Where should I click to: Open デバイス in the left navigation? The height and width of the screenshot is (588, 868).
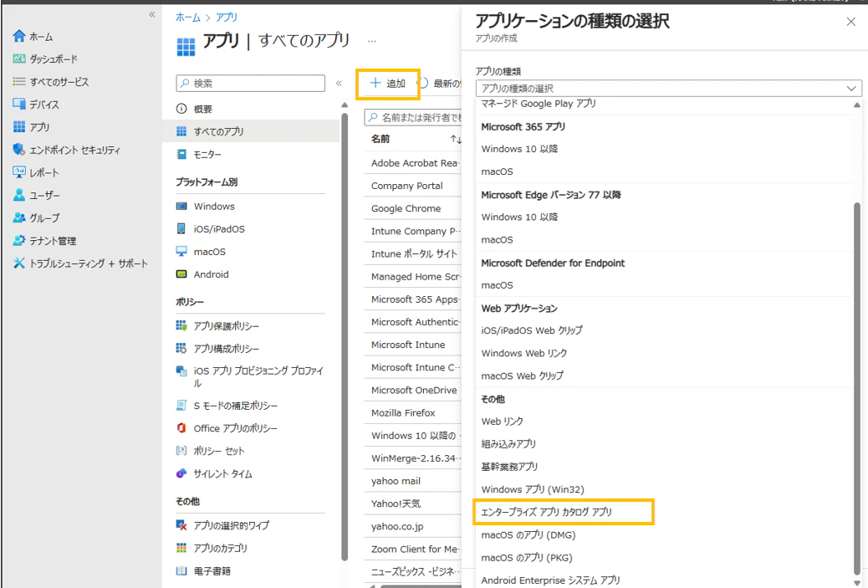click(36, 104)
